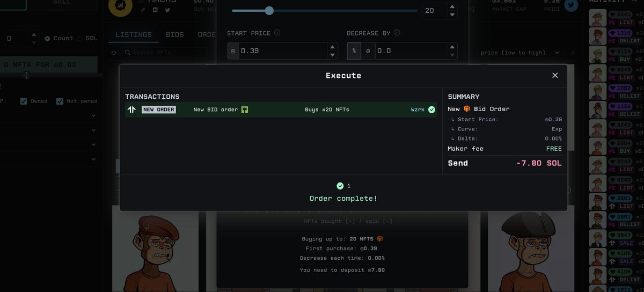This screenshot has width=644, height=292.
Task: Expand the third filter chevron in the left panel
Action: point(93,144)
